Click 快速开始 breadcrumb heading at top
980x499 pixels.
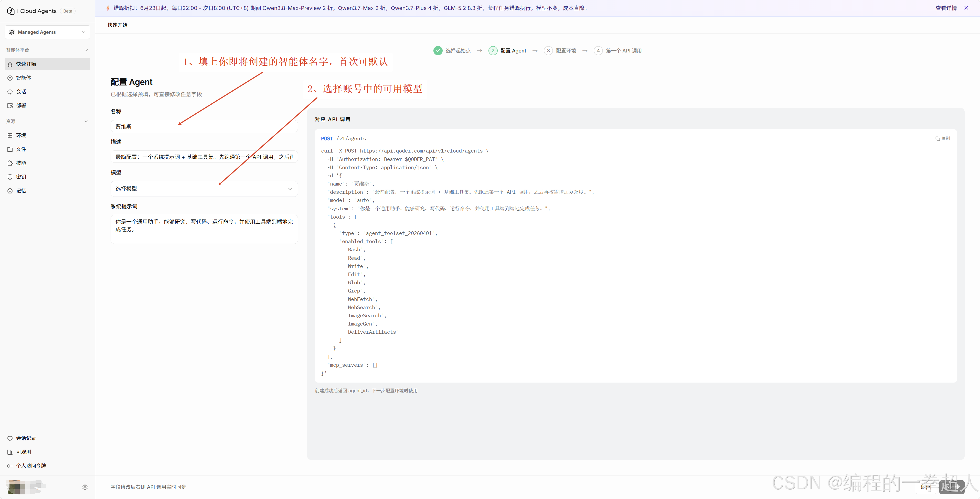click(118, 25)
